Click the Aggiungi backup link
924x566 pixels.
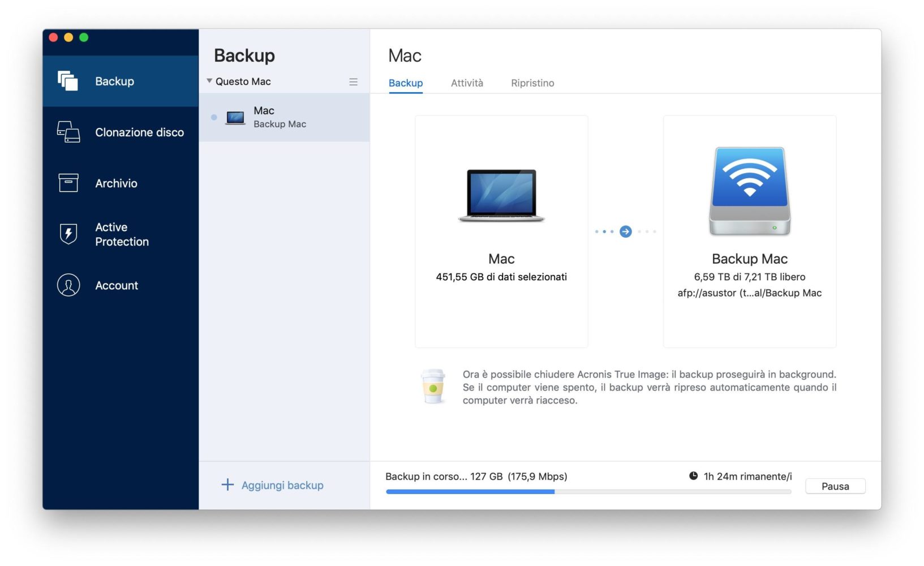pos(282,485)
